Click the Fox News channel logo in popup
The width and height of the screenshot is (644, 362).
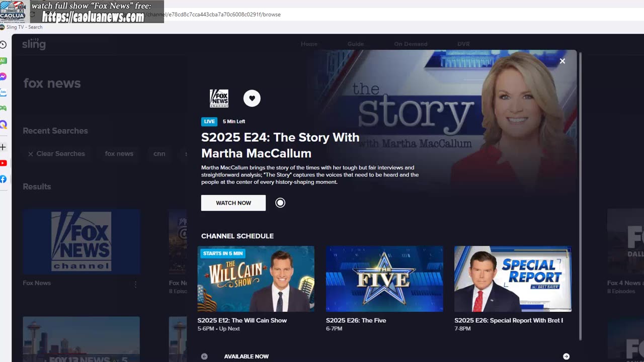point(219,99)
